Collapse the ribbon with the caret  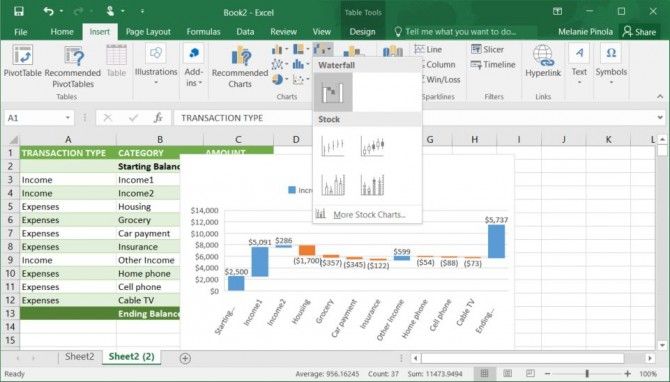pyautogui.click(x=660, y=97)
